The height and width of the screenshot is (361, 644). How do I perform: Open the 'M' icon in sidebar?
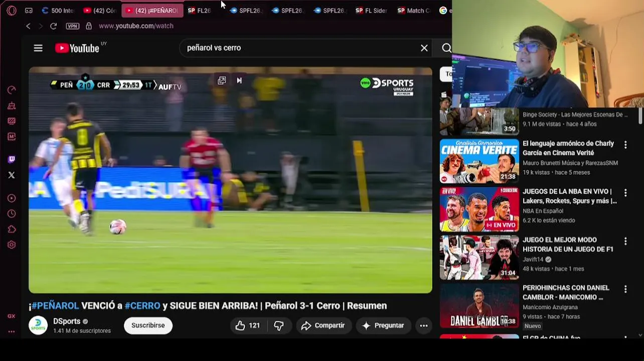(12, 136)
